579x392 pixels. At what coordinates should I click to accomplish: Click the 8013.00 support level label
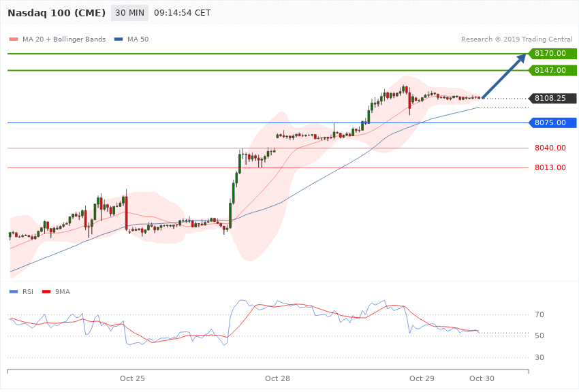click(x=550, y=168)
